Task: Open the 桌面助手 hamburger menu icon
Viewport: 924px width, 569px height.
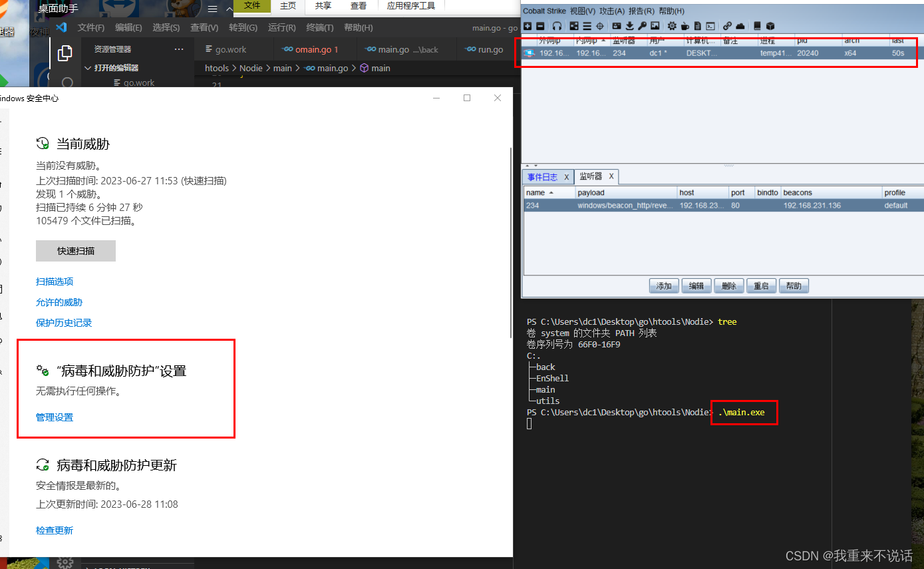Action: 213,9
